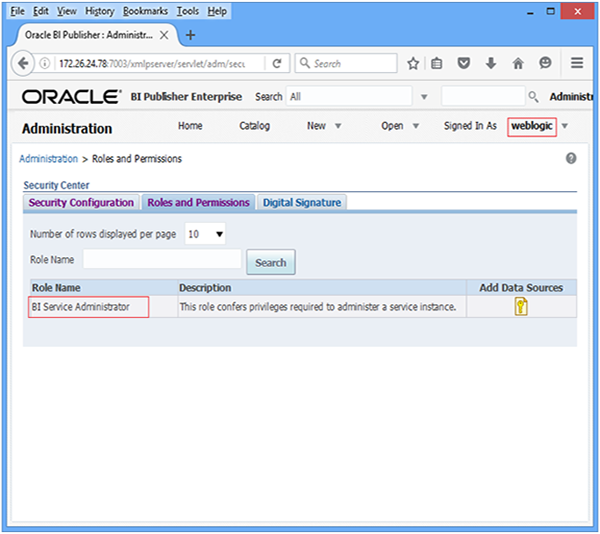Close the Oracle BI Publisher tab

(164, 35)
